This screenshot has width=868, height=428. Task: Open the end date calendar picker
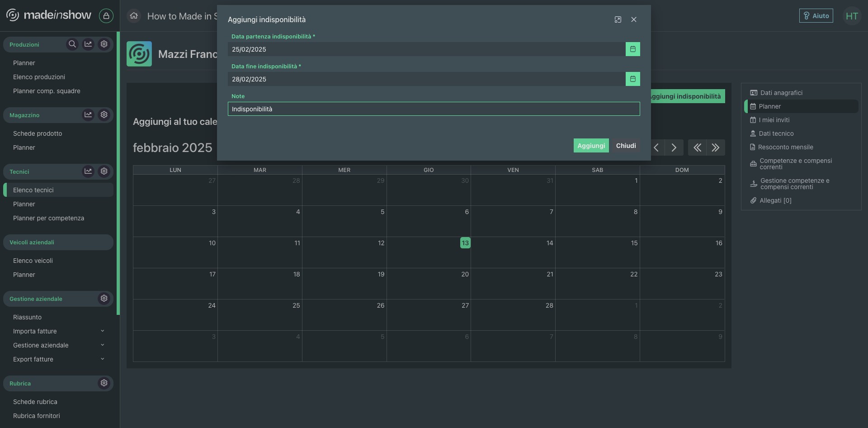632,79
